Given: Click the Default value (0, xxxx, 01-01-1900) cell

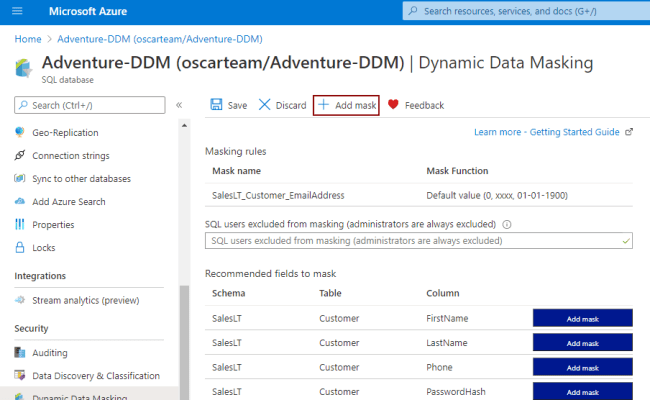Looking at the screenshot, I should 497,195.
